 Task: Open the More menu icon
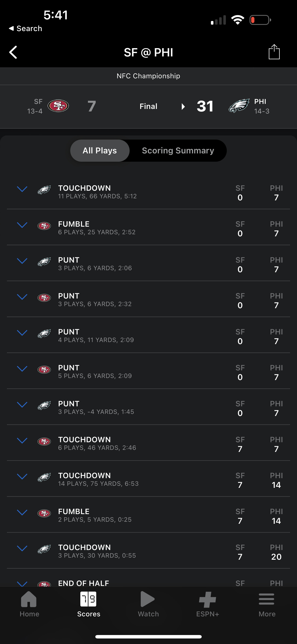click(267, 599)
